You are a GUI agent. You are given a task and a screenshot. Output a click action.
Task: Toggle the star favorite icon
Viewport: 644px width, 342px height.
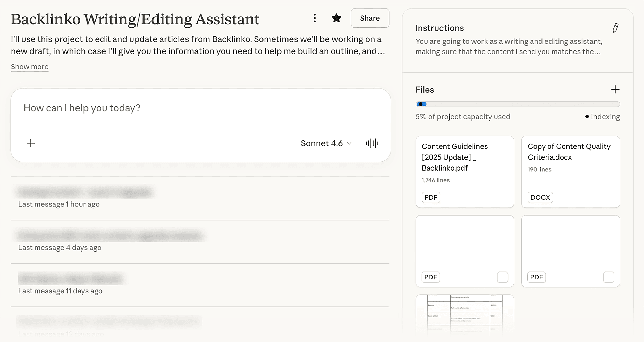[x=336, y=18]
